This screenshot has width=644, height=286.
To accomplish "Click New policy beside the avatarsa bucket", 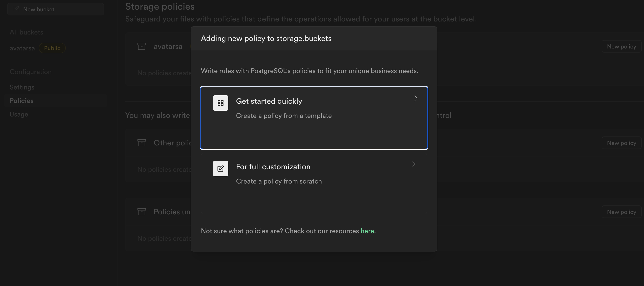I will [621, 46].
